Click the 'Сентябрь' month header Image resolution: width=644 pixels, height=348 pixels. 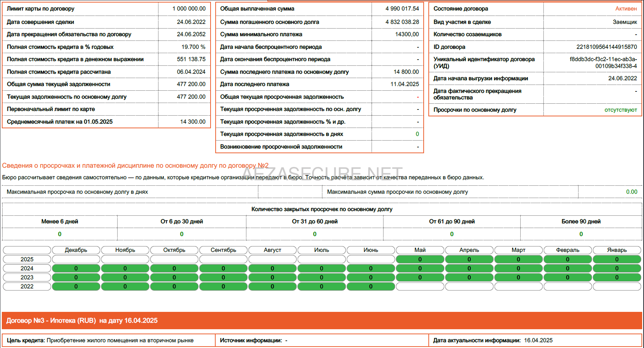click(x=223, y=250)
